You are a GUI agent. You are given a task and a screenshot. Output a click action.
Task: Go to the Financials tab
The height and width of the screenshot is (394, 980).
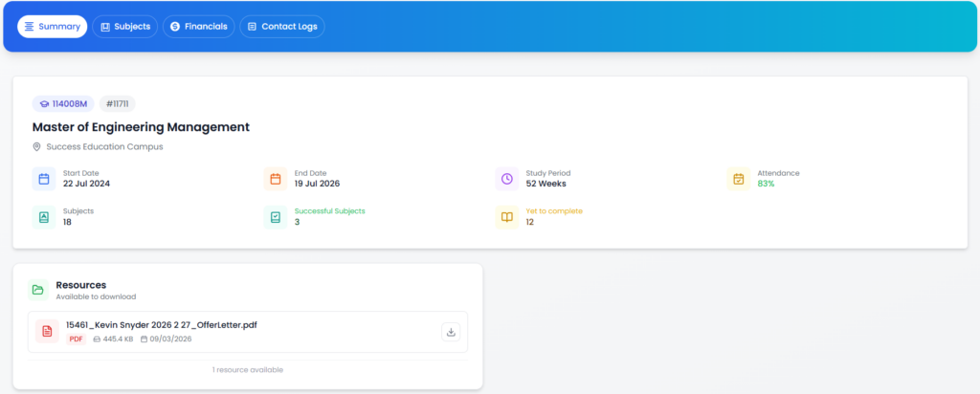198,27
